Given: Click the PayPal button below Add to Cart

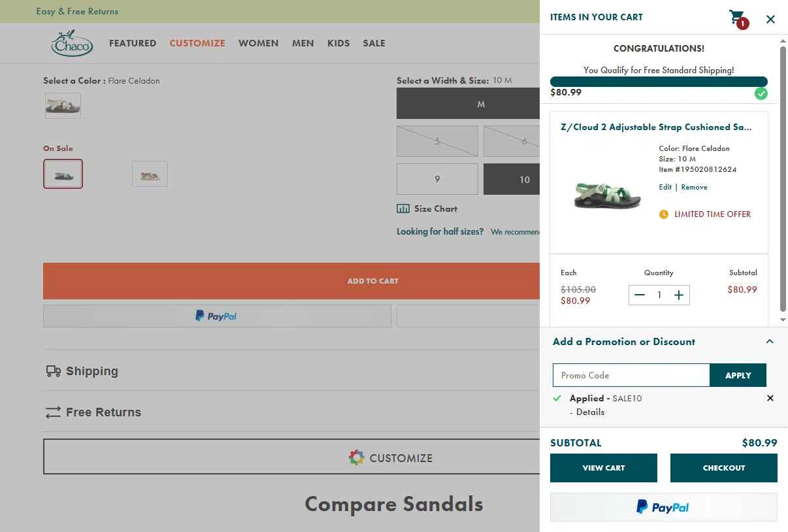Looking at the screenshot, I should (x=217, y=316).
